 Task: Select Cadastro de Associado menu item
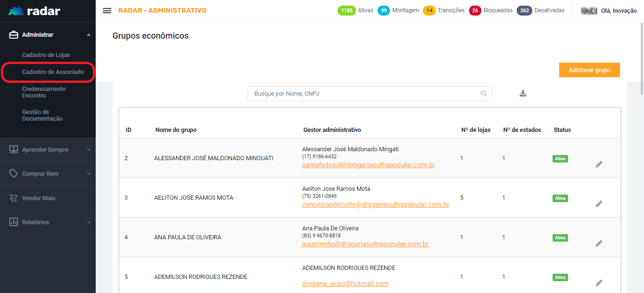(53, 72)
